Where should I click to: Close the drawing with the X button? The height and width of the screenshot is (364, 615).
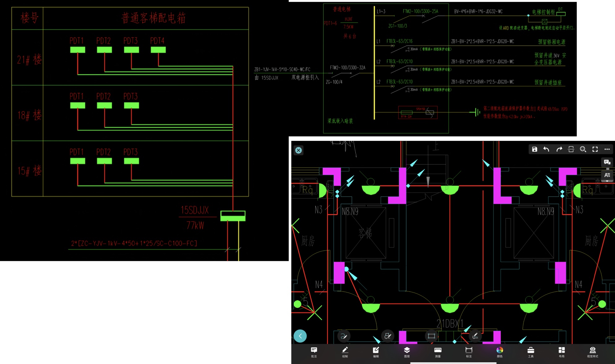tap(298, 150)
